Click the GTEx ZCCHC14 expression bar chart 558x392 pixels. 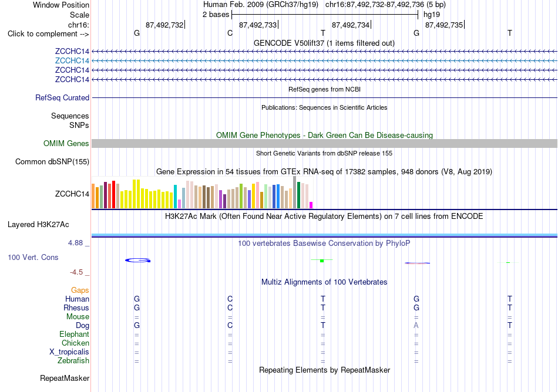coord(202,192)
